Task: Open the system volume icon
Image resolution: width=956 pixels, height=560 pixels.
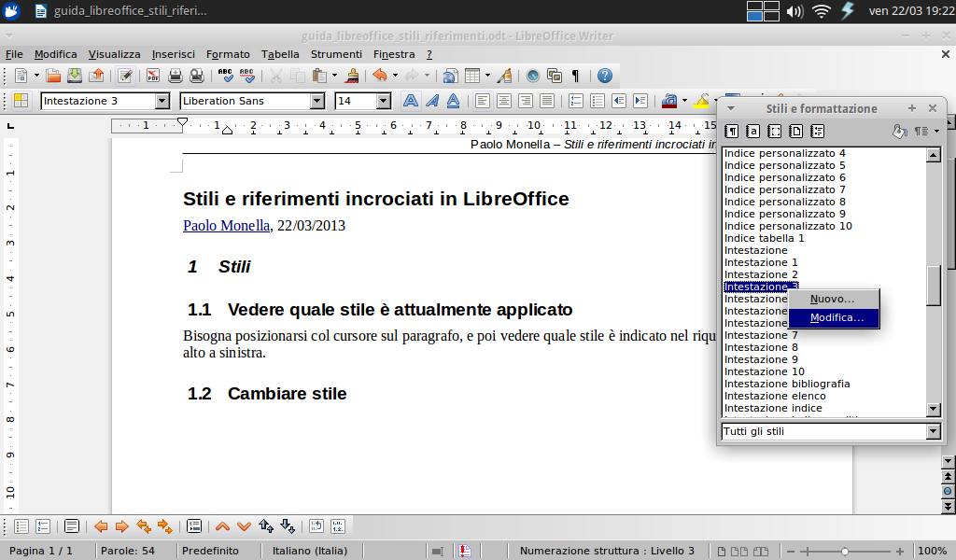Action: (x=794, y=11)
